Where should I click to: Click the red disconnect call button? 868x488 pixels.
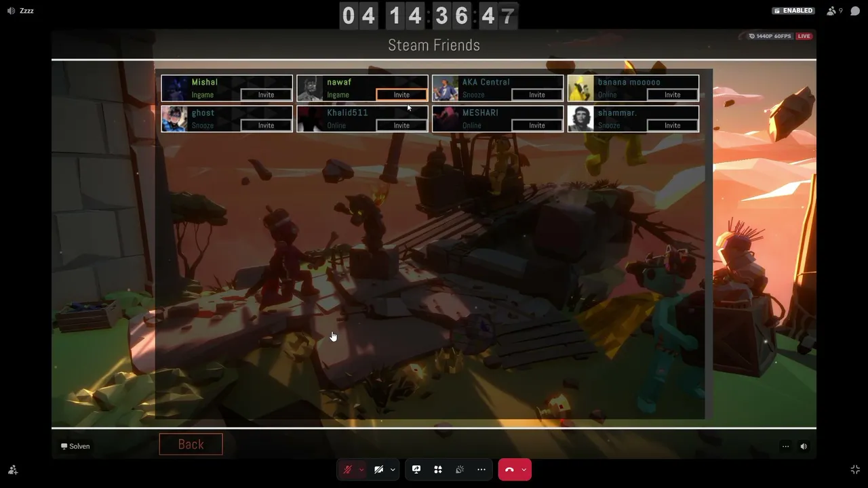tap(509, 470)
